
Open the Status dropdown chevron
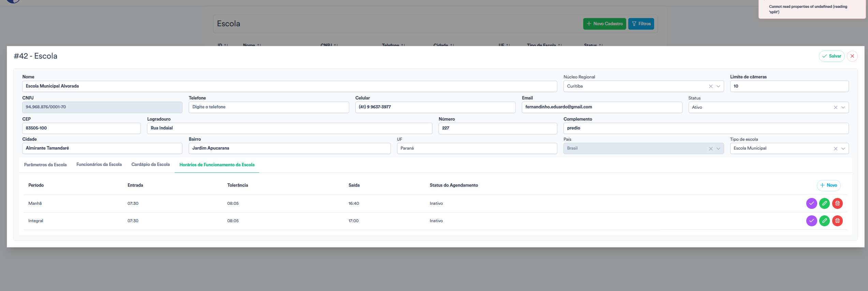pyautogui.click(x=843, y=107)
